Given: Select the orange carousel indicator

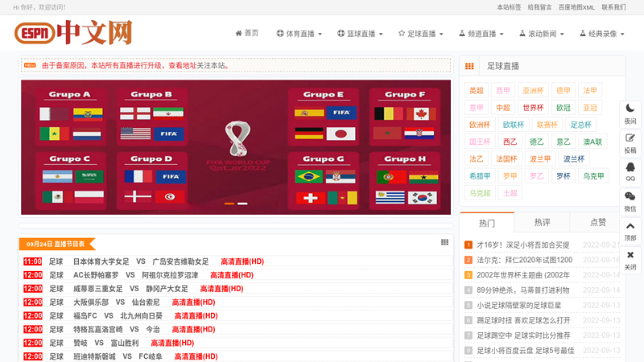Looking at the screenshot, I should click(229, 204).
